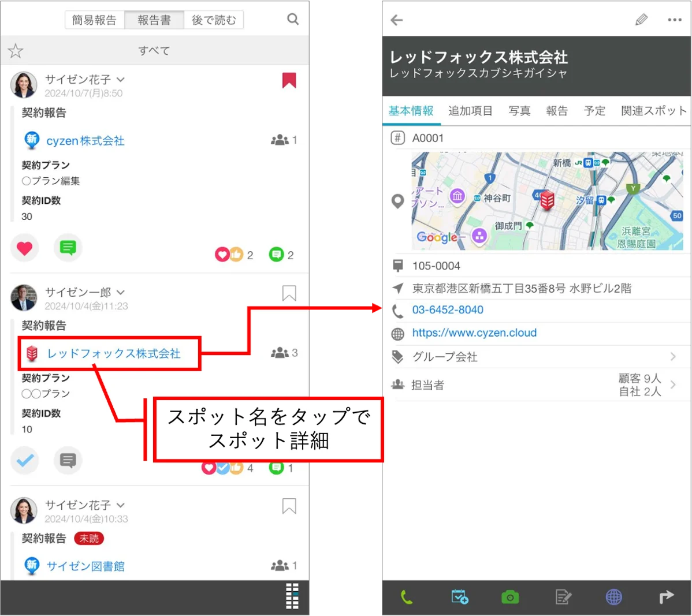
Task: Tap the back arrow in spot details
Action: tap(397, 20)
